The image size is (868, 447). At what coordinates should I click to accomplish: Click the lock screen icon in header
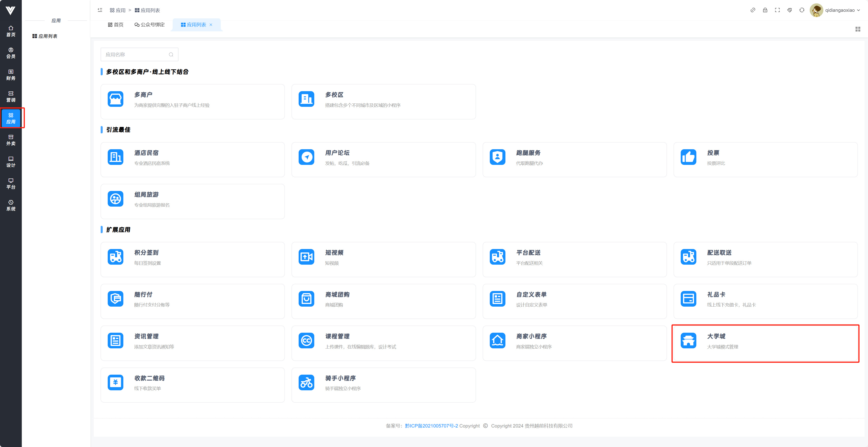(765, 10)
